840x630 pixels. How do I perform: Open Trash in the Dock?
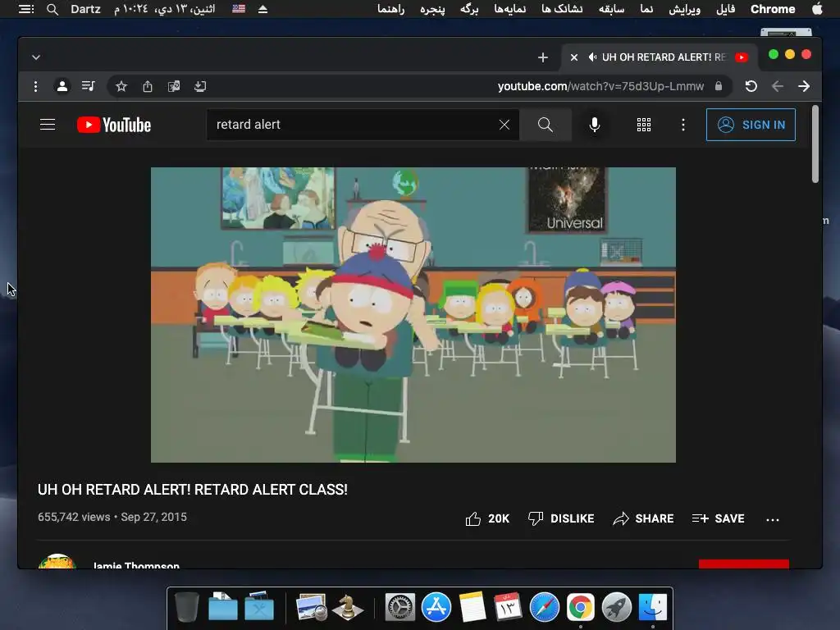click(187, 607)
